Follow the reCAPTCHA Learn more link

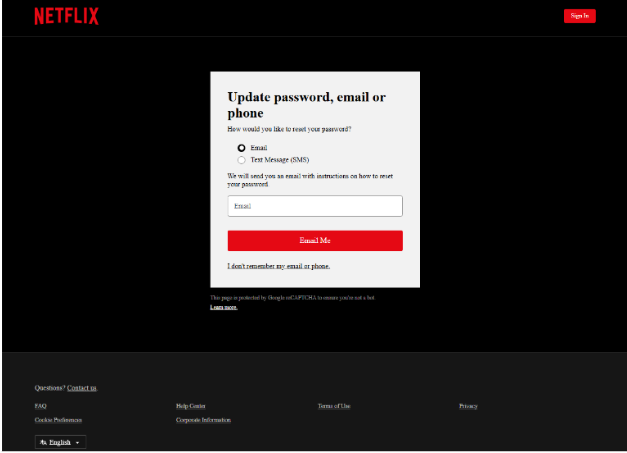click(223, 307)
